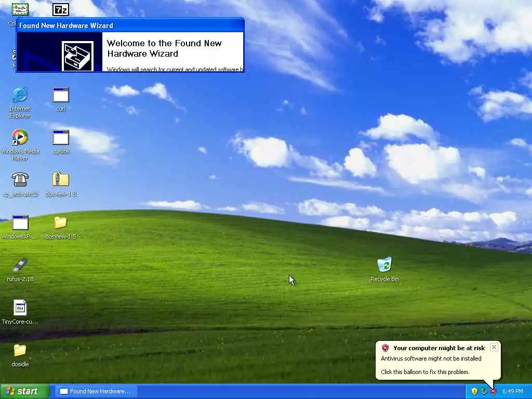Screen dimensions: 532x399
Task: Select the Recycle Bin icon
Action: pos(384,264)
